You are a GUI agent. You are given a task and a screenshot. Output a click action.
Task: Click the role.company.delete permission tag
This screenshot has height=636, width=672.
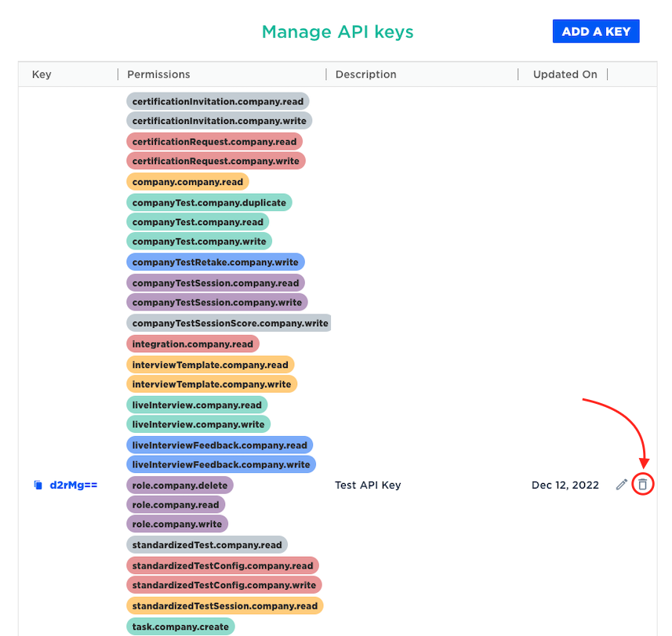[x=180, y=485]
